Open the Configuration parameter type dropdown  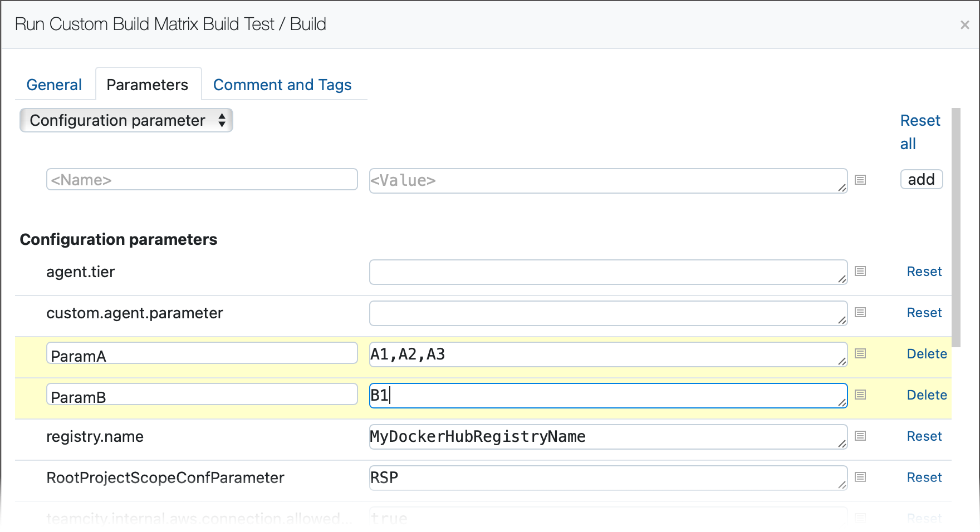126,121
